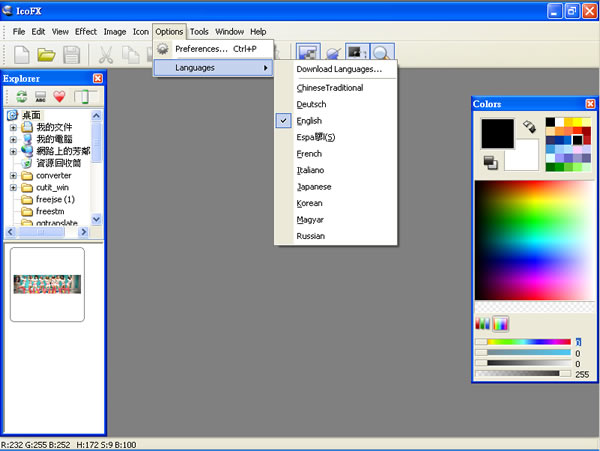The image size is (600, 451).
Task: Close the Explorer panel
Action: tap(98, 78)
